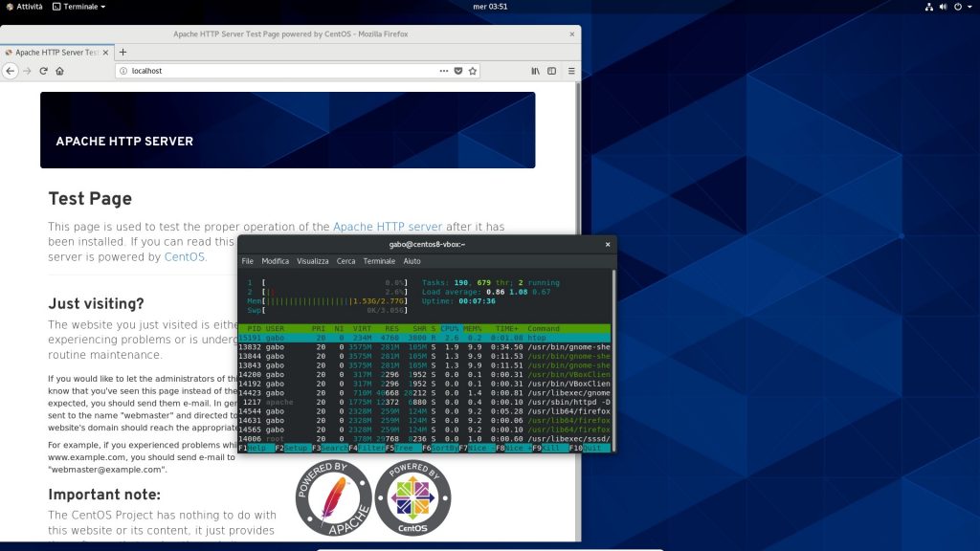Viewport: 980px width, 551px height.
Task: Click the Powered by Apache badge
Action: pos(333,497)
